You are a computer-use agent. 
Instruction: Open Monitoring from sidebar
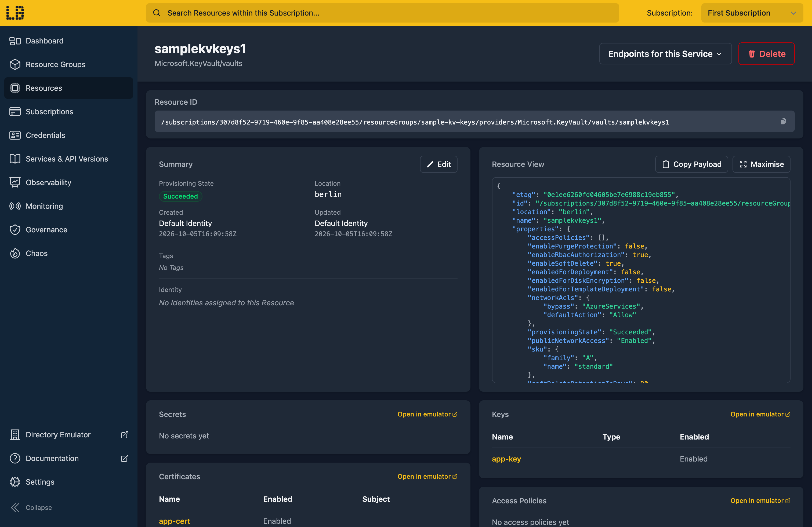tap(68, 206)
